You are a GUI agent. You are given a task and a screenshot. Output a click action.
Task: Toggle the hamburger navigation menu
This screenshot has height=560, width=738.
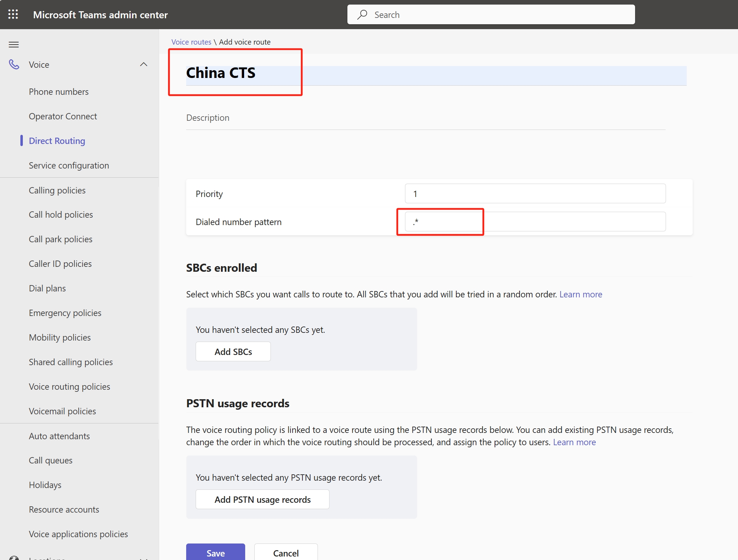click(14, 45)
